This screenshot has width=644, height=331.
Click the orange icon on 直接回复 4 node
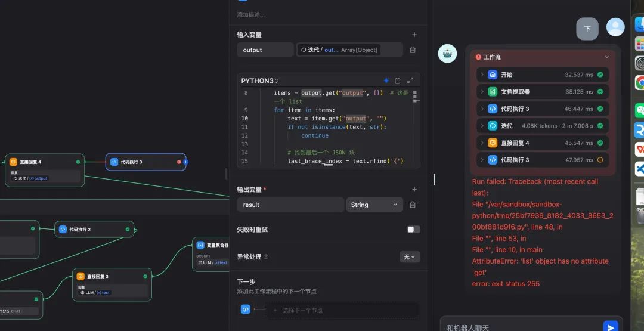tap(14, 162)
